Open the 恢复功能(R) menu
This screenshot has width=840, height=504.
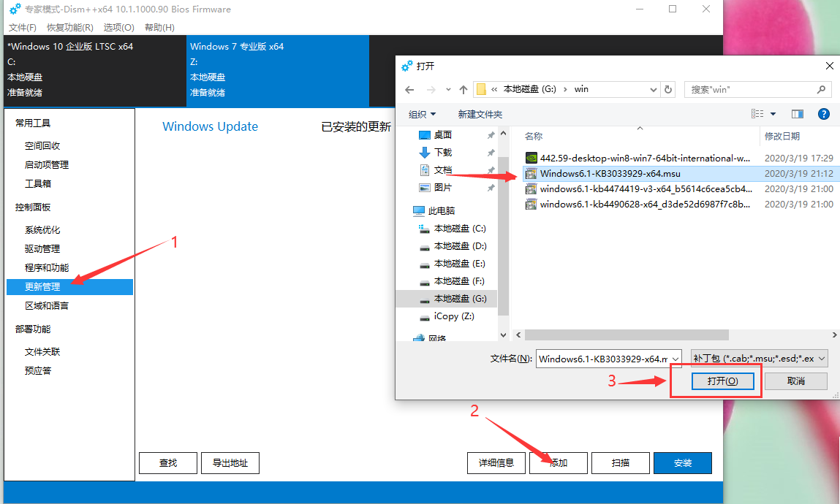click(70, 27)
